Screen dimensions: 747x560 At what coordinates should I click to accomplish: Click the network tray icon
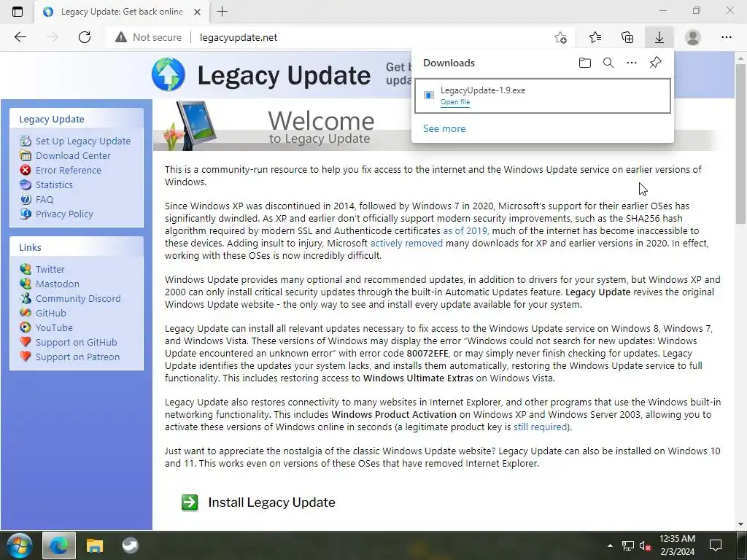[628, 545]
